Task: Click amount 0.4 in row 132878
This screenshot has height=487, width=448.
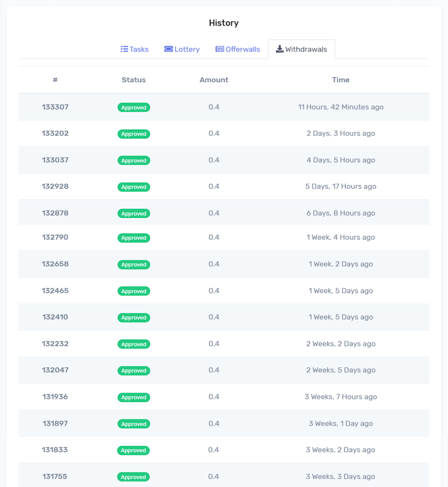Action: [x=214, y=214]
